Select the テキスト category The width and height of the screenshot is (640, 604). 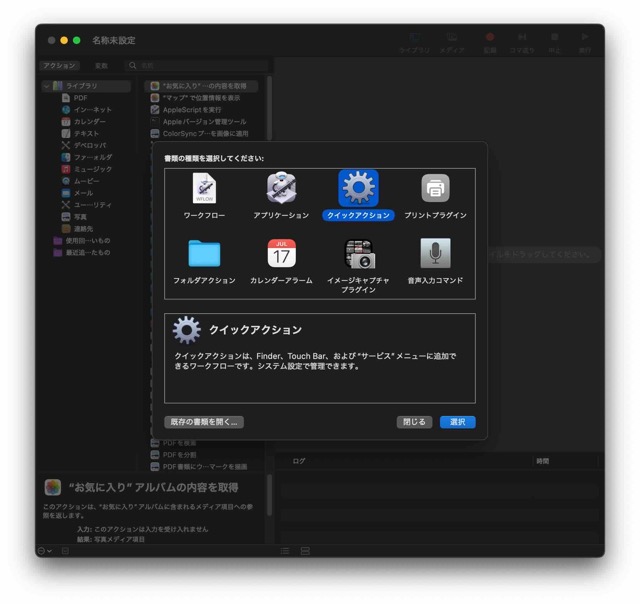tap(81, 133)
